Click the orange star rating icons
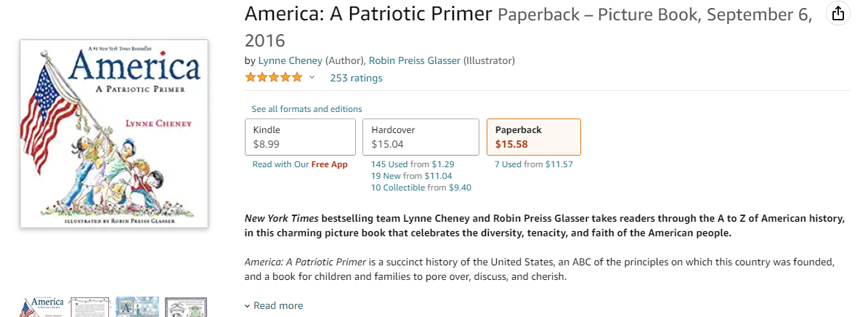This screenshot has width=868, height=317. click(274, 78)
